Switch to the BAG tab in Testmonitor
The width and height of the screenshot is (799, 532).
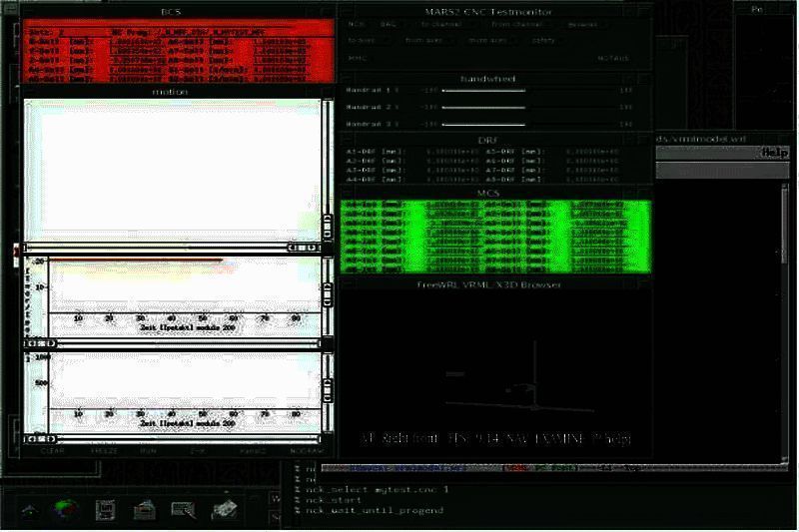(x=388, y=22)
